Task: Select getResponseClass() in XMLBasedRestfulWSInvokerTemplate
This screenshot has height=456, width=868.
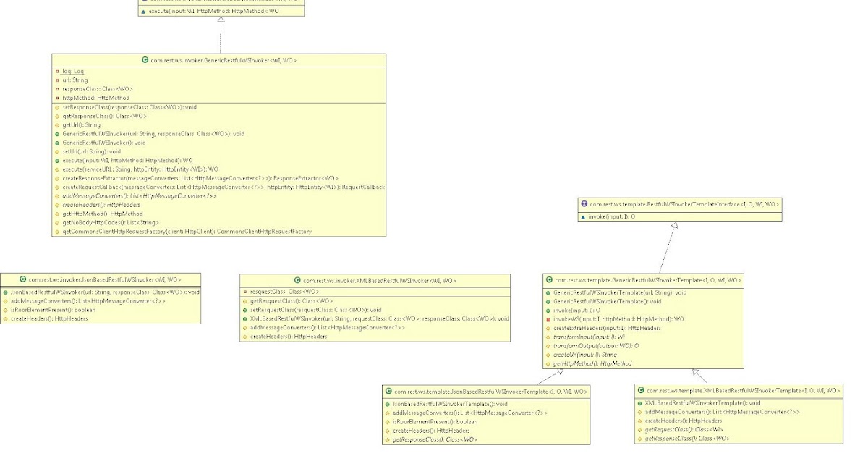Action: click(687, 439)
